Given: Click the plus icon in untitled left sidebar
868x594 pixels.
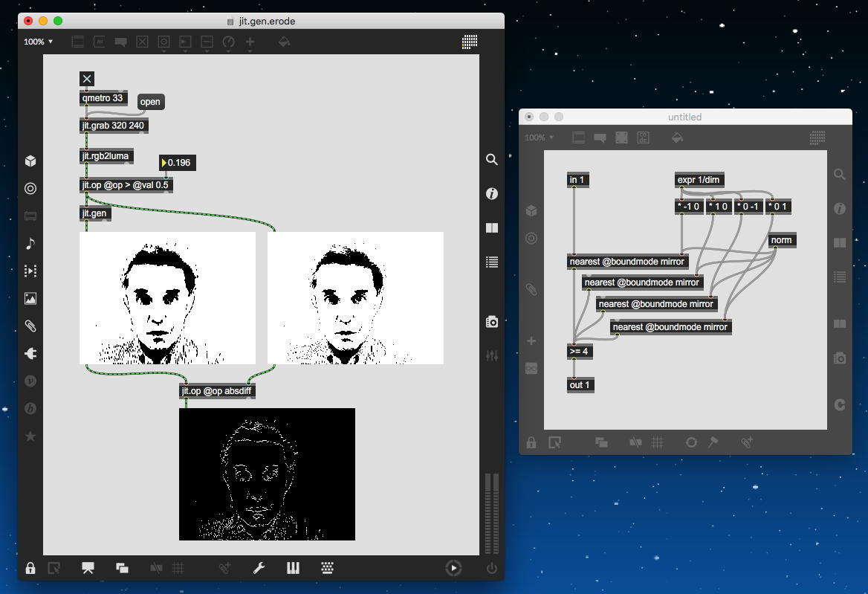Looking at the screenshot, I should (x=531, y=341).
